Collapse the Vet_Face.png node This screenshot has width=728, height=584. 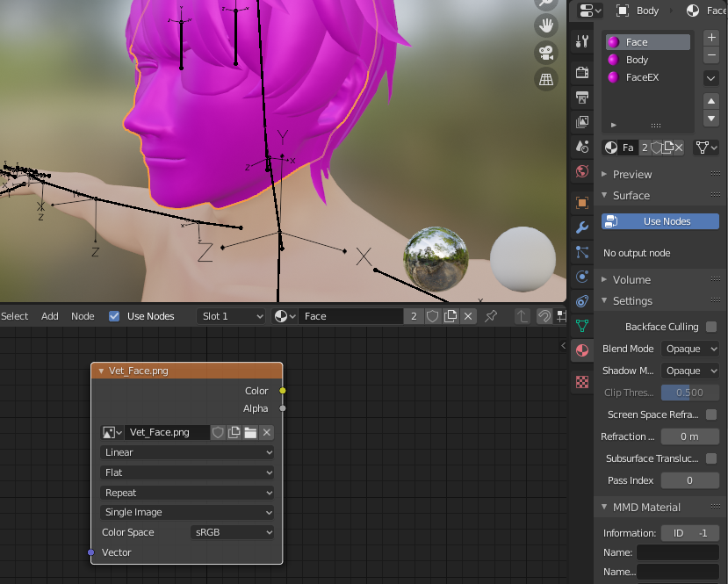point(101,371)
